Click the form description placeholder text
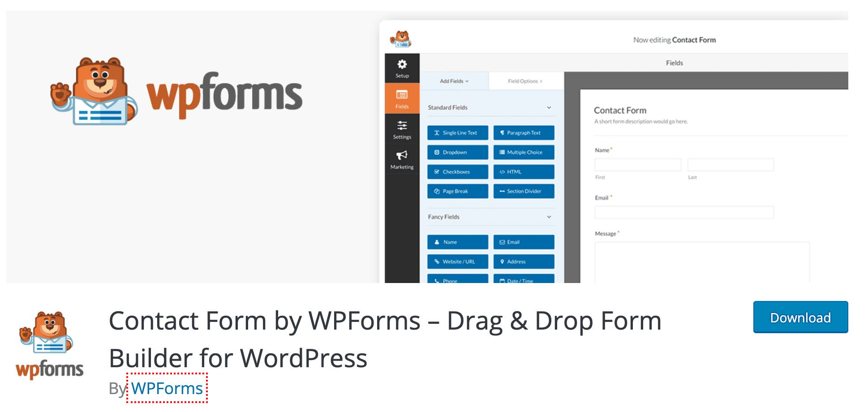The image size is (868, 412). pyautogui.click(x=641, y=121)
